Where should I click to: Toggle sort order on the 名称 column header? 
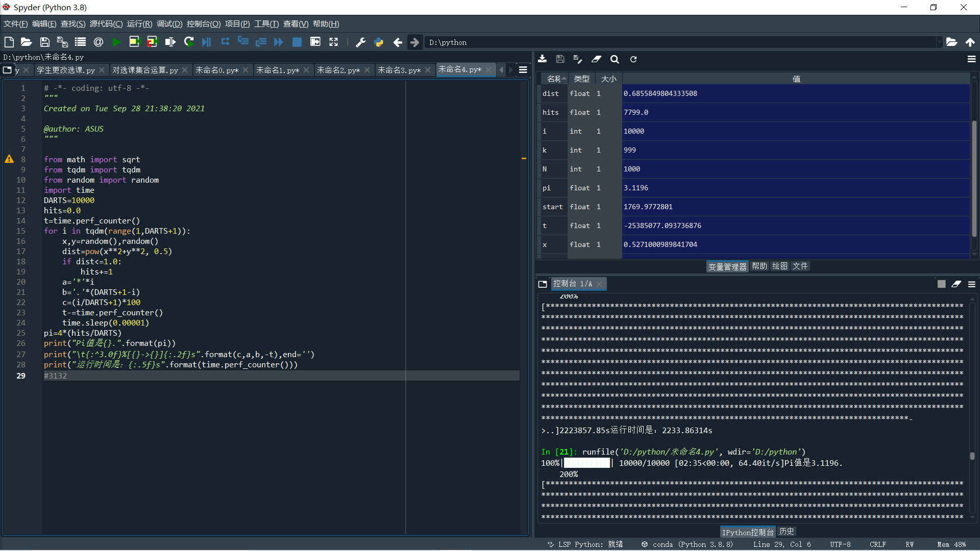click(x=554, y=79)
